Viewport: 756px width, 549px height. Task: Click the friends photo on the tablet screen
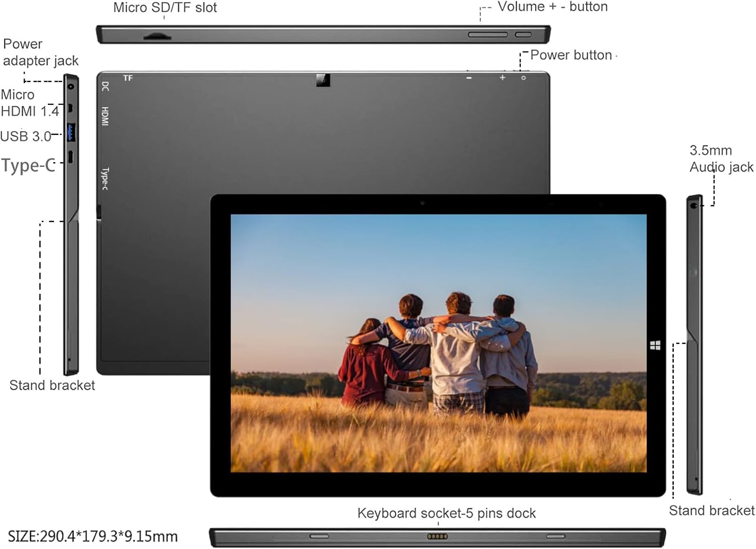pos(438,343)
